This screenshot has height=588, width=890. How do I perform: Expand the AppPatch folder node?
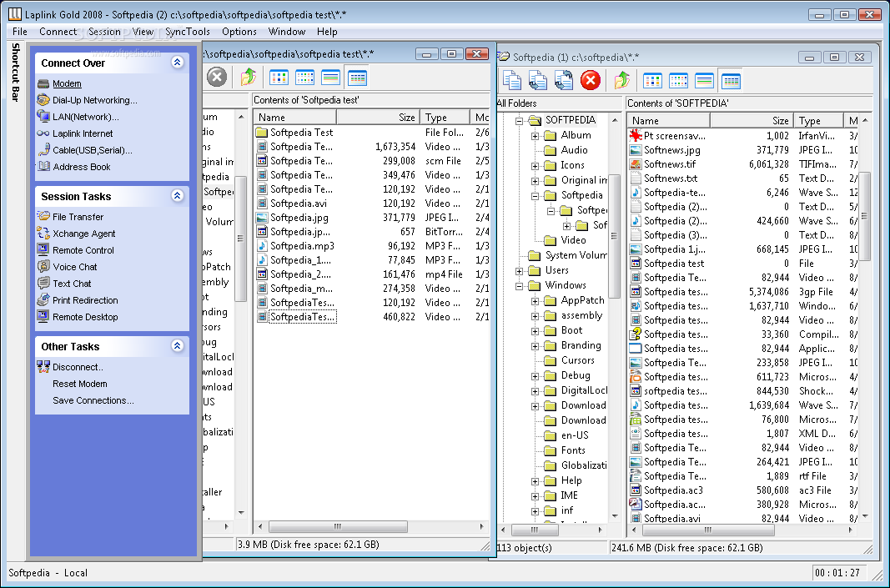(x=535, y=301)
